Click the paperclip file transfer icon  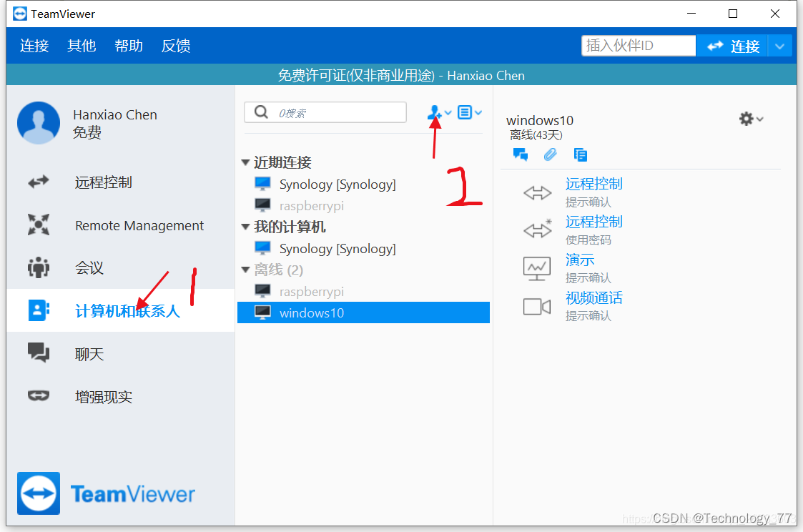point(550,154)
